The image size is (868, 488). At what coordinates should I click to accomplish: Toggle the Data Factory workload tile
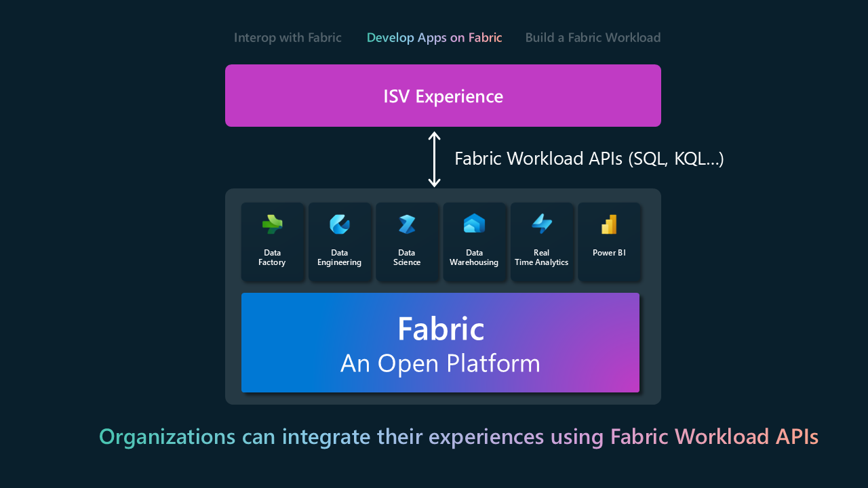click(272, 241)
